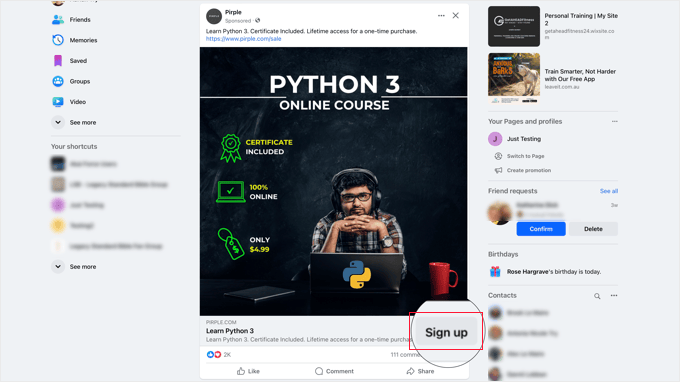The width and height of the screenshot is (680, 382).
Task: Open Your Pages and profiles options menu
Action: [x=615, y=121]
